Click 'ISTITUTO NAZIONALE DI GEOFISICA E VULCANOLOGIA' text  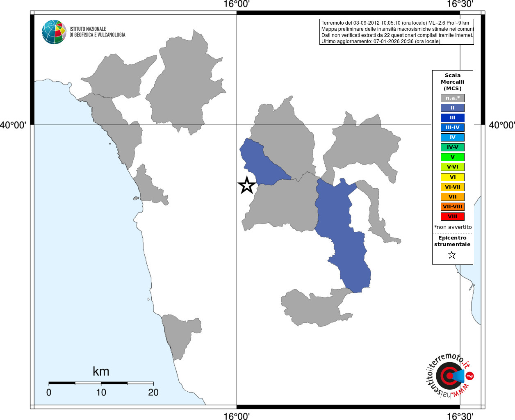point(97,32)
